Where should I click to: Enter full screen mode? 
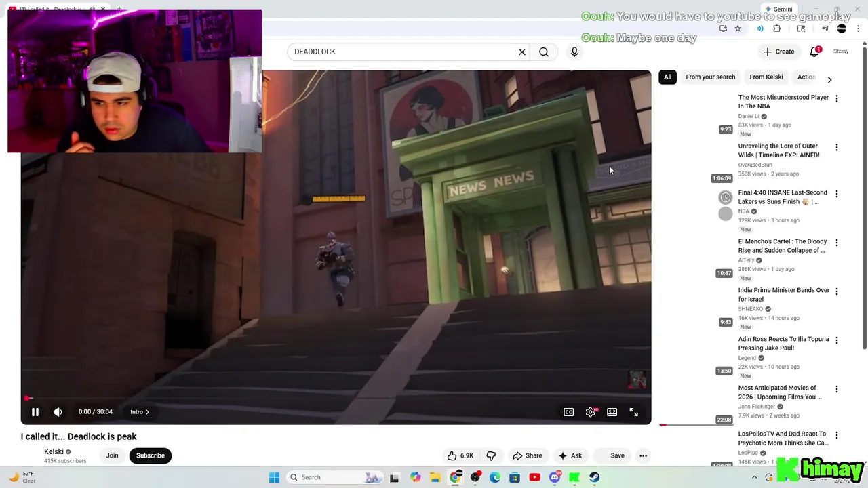click(633, 412)
